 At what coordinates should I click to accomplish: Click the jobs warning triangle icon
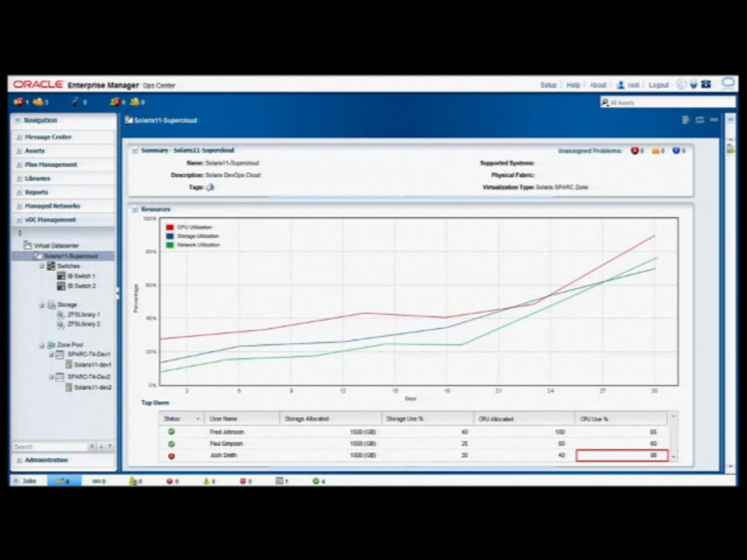pos(206,481)
